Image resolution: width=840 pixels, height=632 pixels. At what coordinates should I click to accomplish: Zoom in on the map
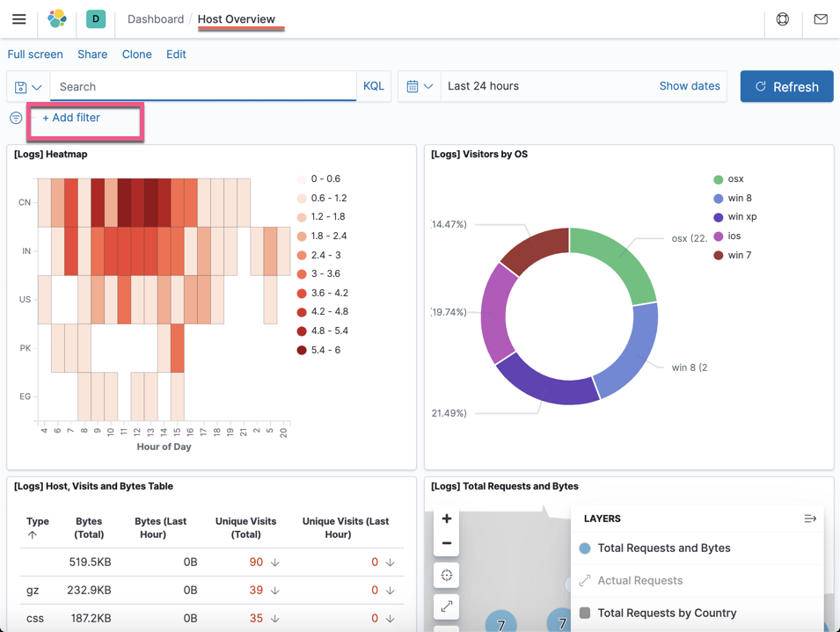click(446, 519)
